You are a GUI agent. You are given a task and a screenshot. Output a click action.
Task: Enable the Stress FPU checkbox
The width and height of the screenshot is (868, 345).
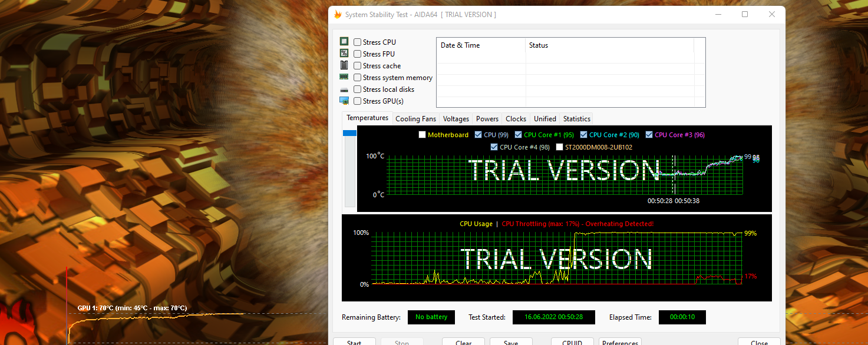(x=358, y=54)
